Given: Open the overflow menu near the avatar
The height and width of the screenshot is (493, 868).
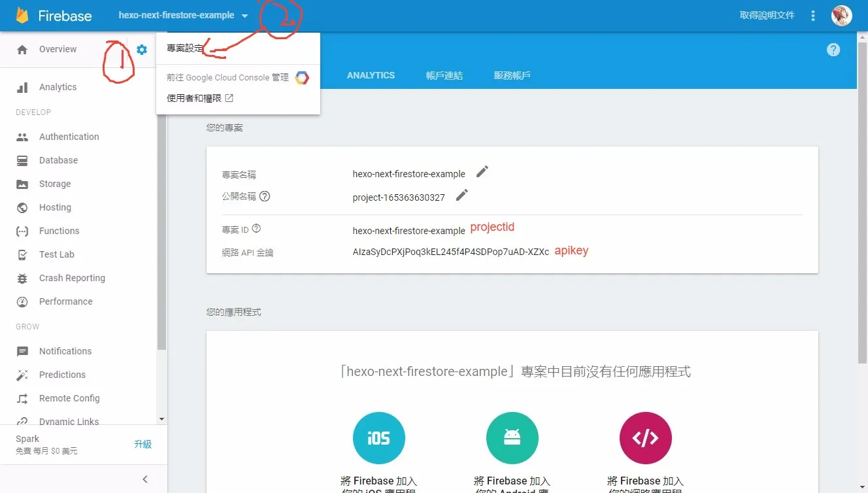Looking at the screenshot, I should tap(812, 15).
